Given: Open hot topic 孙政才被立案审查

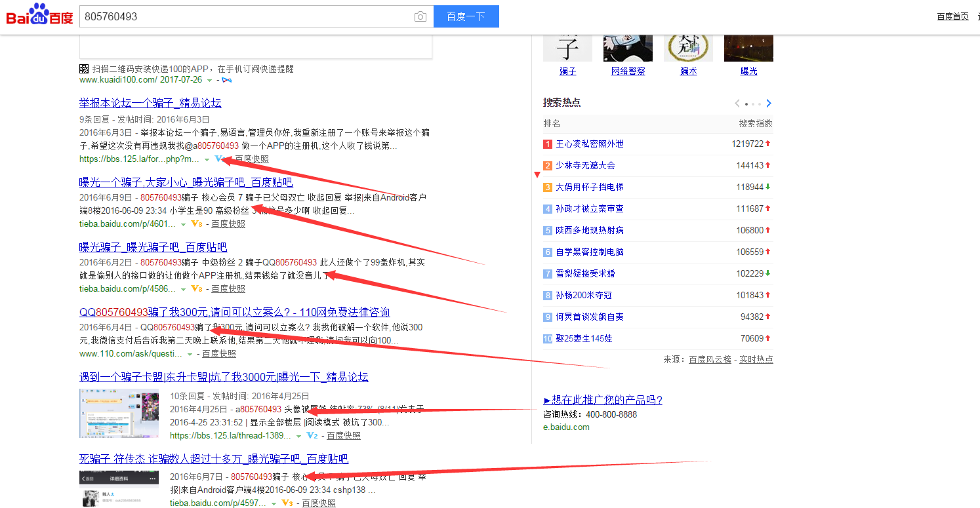Looking at the screenshot, I should (x=590, y=208).
